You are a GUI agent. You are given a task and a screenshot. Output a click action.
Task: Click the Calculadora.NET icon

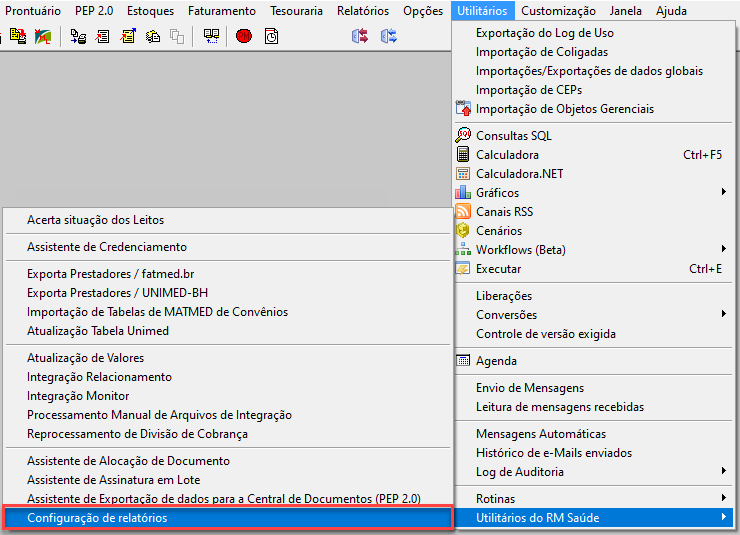pyautogui.click(x=463, y=174)
